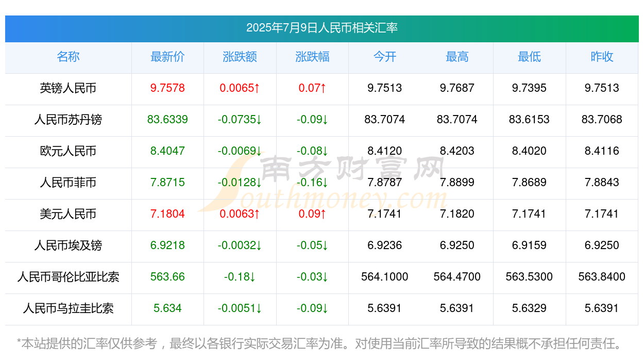This screenshot has width=644, height=360.
Task: Click the low value 5.6329
Action: click(x=530, y=308)
